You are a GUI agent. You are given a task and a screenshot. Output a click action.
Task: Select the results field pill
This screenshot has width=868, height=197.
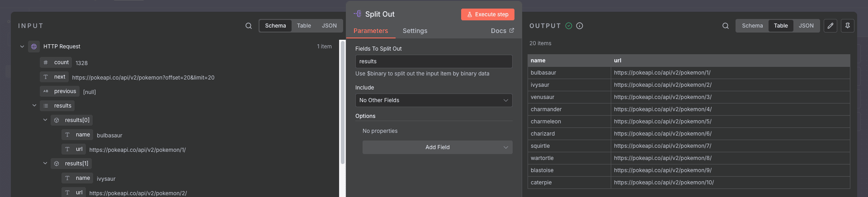point(57,106)
